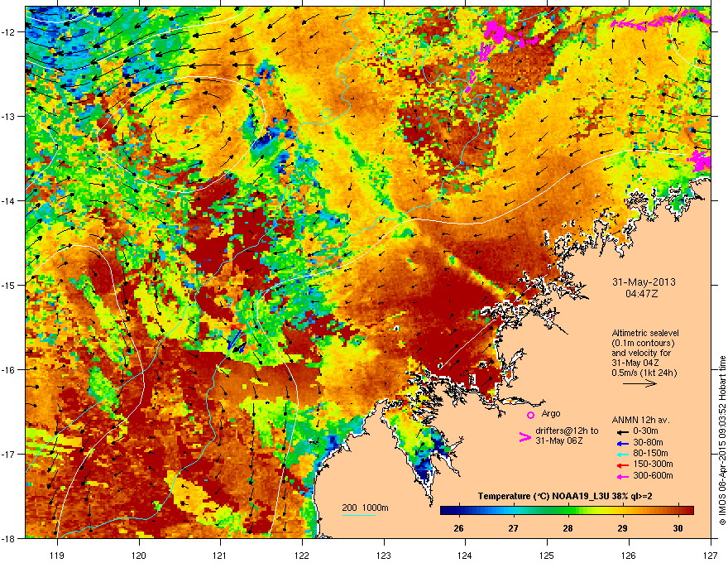Click the latitude axis label -17
The image size is (728, 563).
click(x=9, y=454)
